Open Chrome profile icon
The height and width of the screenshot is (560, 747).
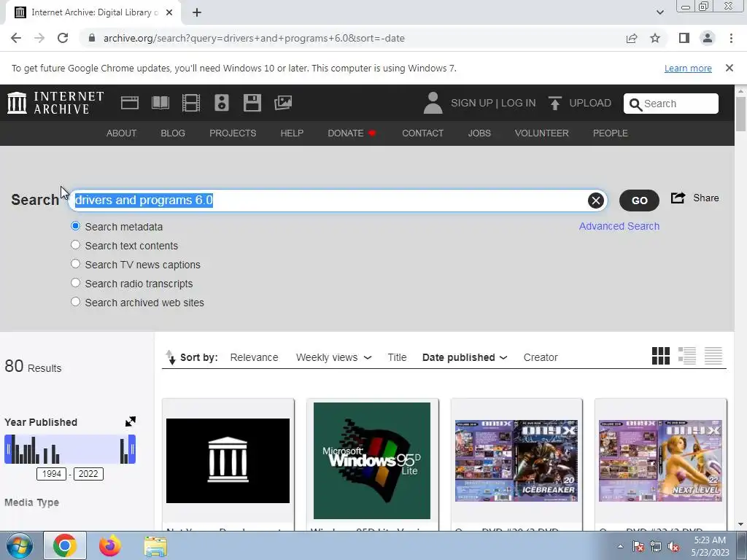coord(708,38)
